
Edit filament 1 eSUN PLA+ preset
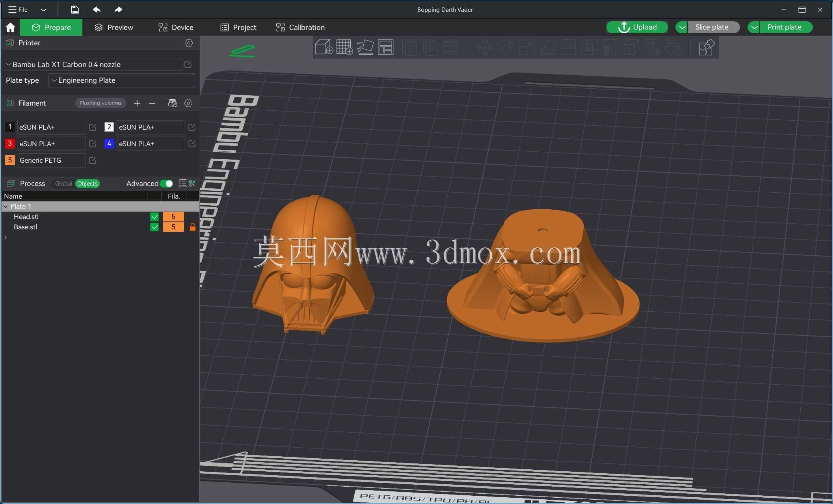point(93,127)
